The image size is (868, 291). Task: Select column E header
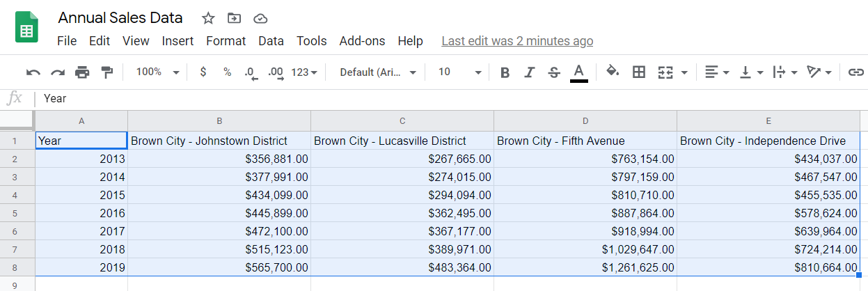coord(768,121)
